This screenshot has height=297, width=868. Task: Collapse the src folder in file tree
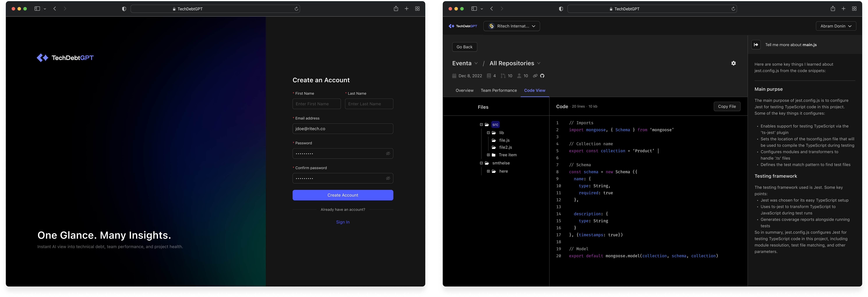(x=481, y=125)
